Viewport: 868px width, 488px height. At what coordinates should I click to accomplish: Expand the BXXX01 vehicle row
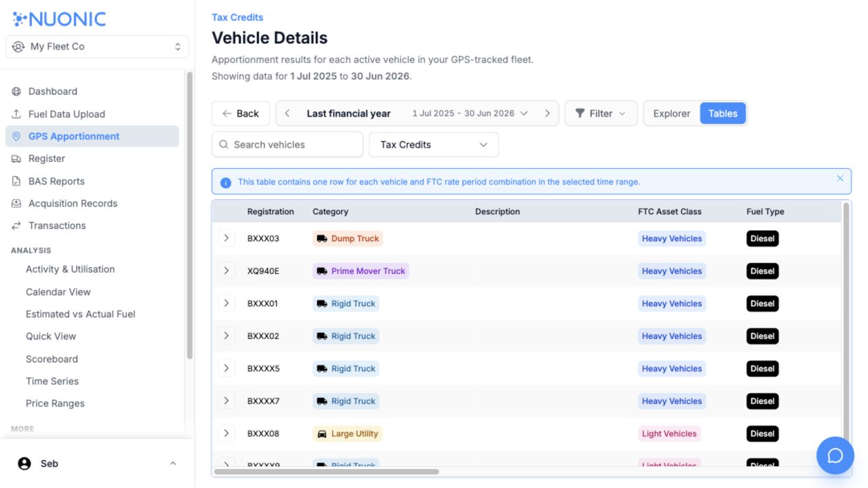click(x=226, y=303)
